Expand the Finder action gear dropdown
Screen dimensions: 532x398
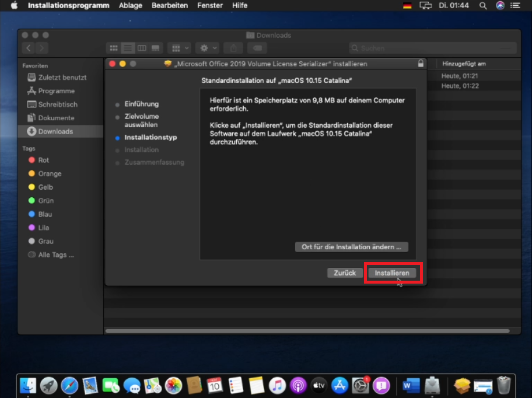207,48
